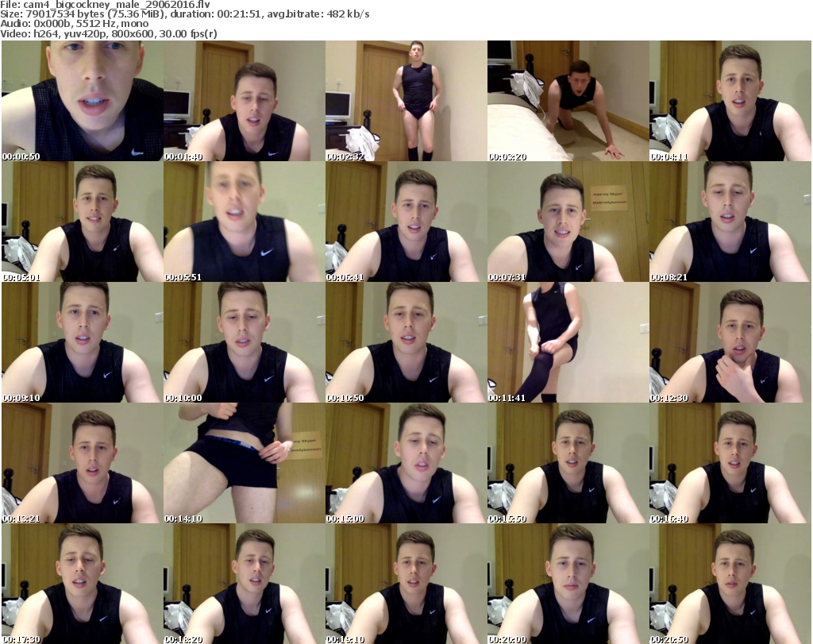813x644 pixels.
Task: Click the Video h264 info line
Action: (x=109, y=33)
